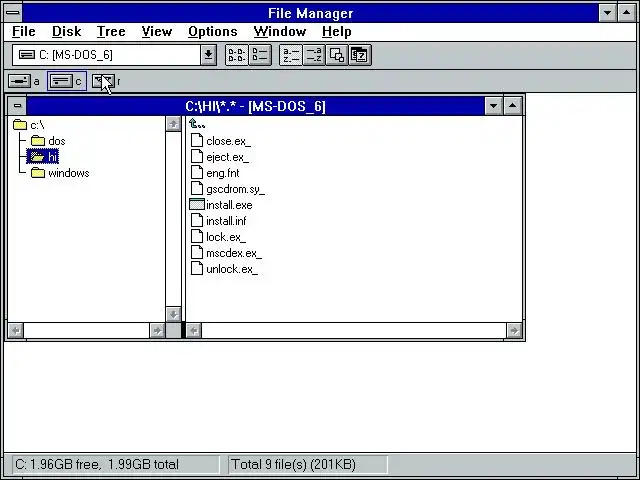Select the gscdrom.sy_ file icon
Viewport: 640px width, 480px height.
pos(197,189)
